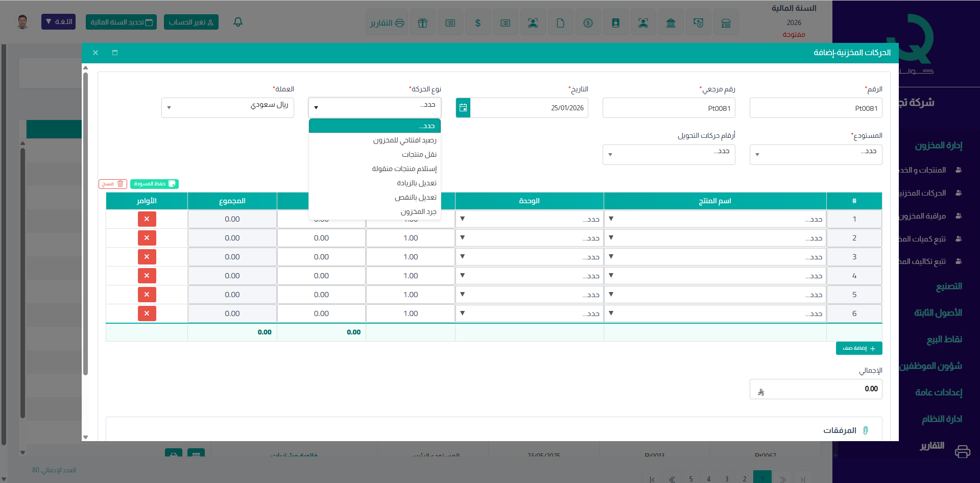Click the dialog's vertical scrollbar

85,225
